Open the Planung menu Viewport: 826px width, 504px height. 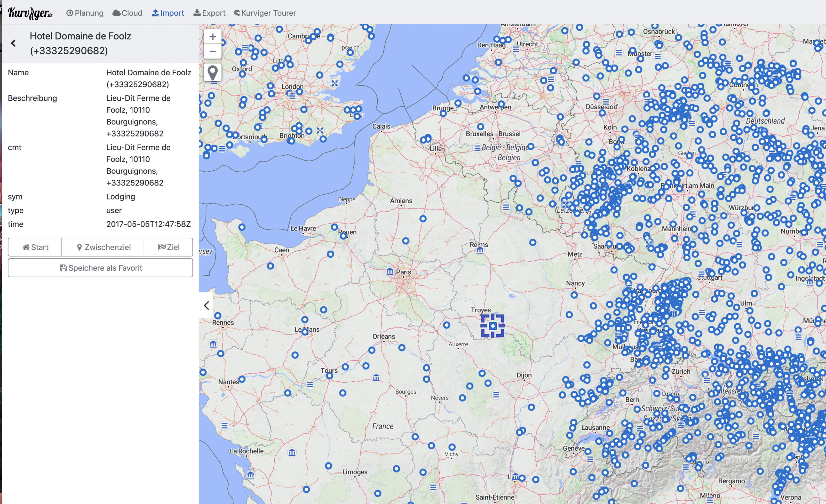[85, 13]
